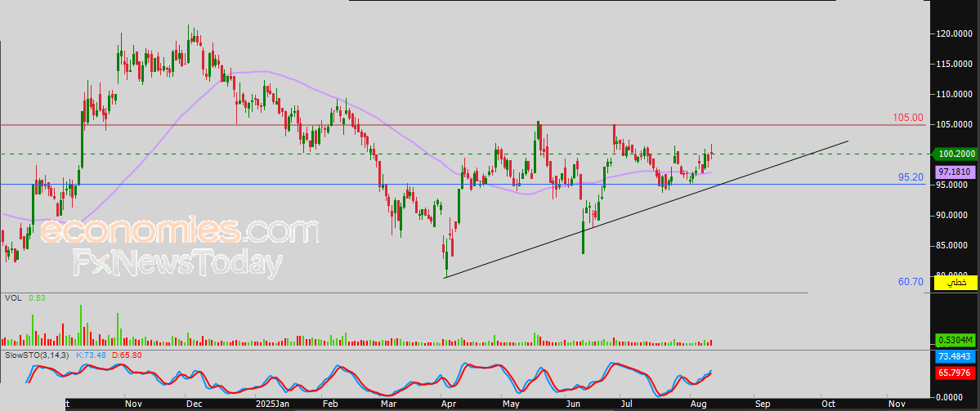
Task: Select the 105.0000 price axis label
Action: tap(955, 124)
